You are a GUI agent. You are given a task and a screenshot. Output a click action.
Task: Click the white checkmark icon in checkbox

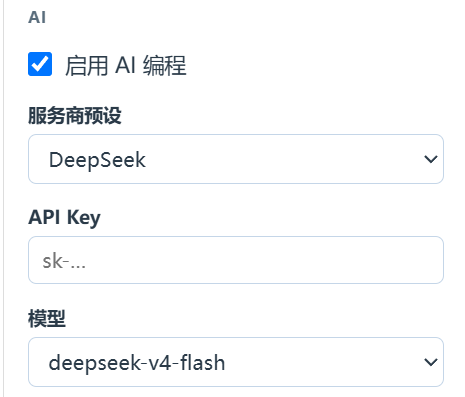(x=40, y=64)
